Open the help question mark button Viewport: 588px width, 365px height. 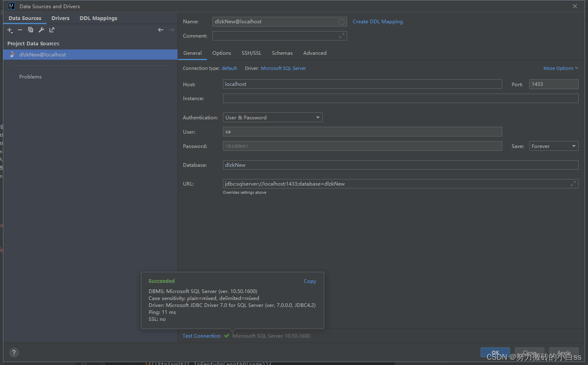(x=14, y=352)
